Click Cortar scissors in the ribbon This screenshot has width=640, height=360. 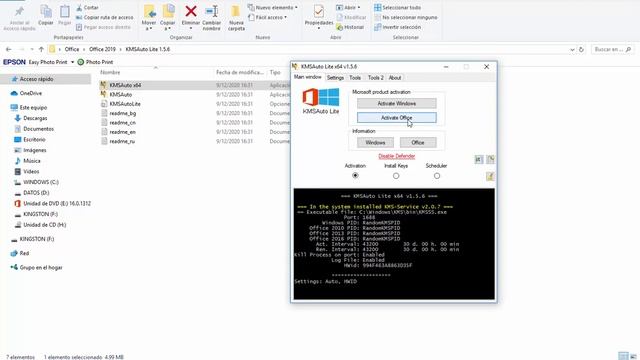[87, 7]
